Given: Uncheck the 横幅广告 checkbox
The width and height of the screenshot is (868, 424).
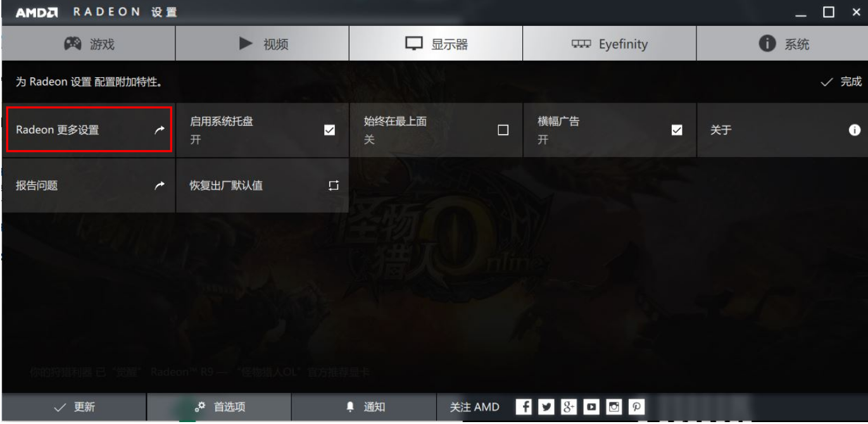Looking at the screenshot, I should pyautogui.click(x=677, y=130).
